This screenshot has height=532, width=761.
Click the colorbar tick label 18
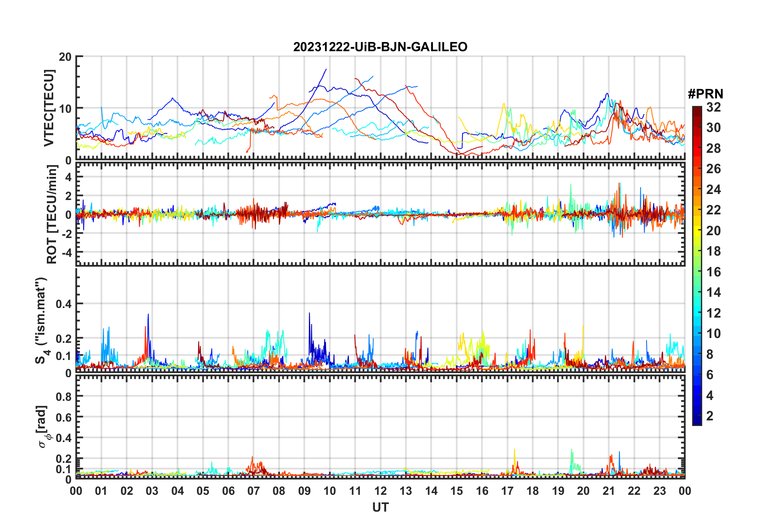tap(713, 251)
